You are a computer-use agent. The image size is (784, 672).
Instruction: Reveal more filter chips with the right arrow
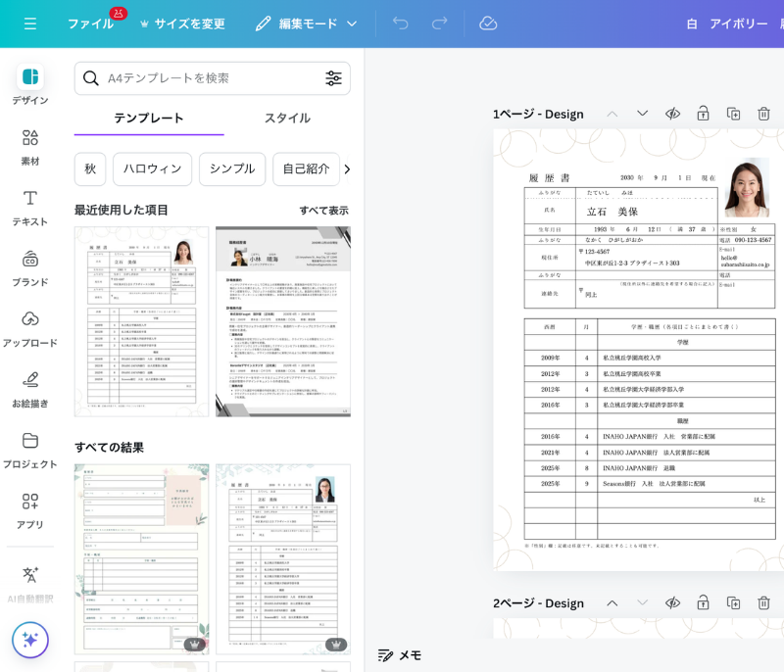(348, 168)
